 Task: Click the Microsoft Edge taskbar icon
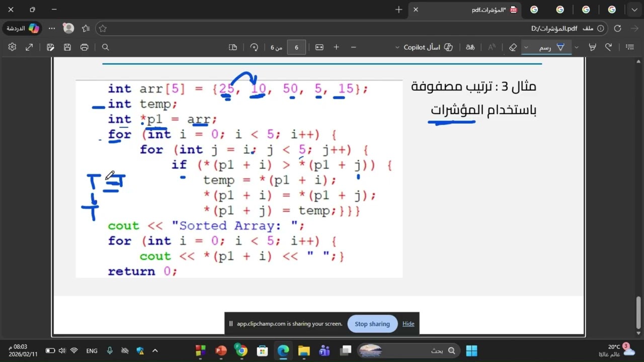point(283,350)
